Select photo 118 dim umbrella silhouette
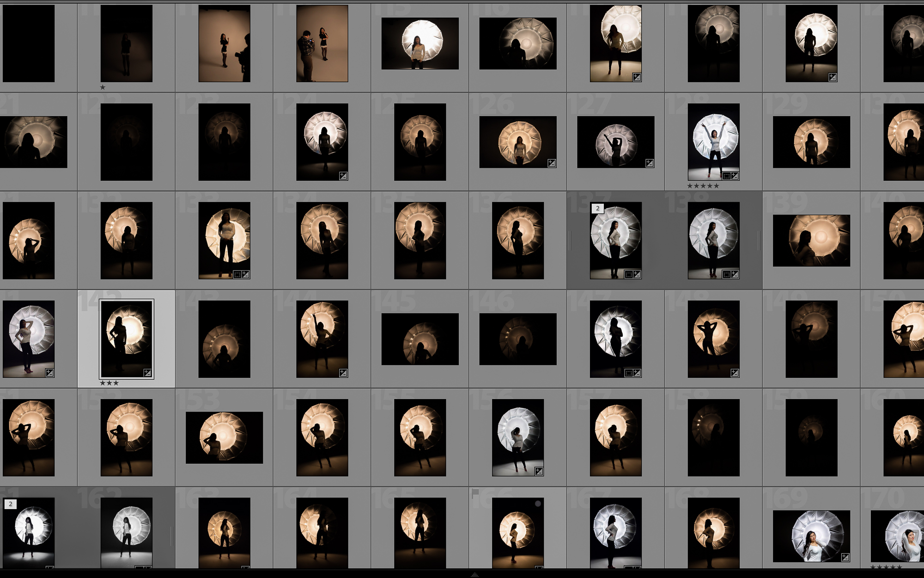 [x=714, y=43]
